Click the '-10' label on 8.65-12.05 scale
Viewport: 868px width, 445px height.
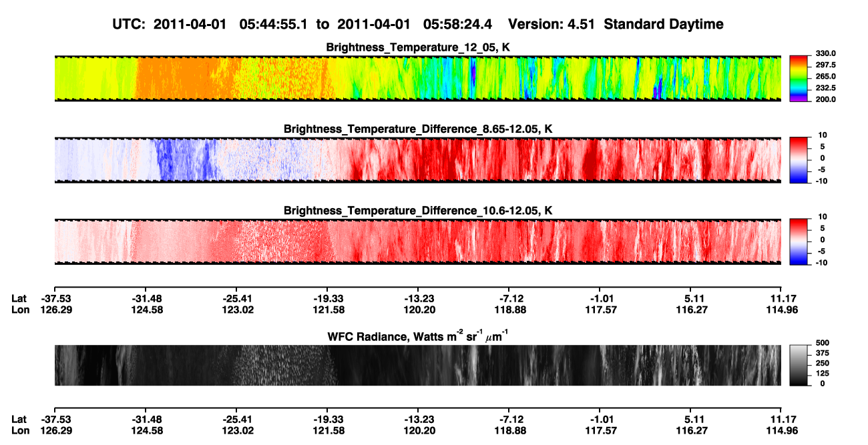click(x=822, y=181)
